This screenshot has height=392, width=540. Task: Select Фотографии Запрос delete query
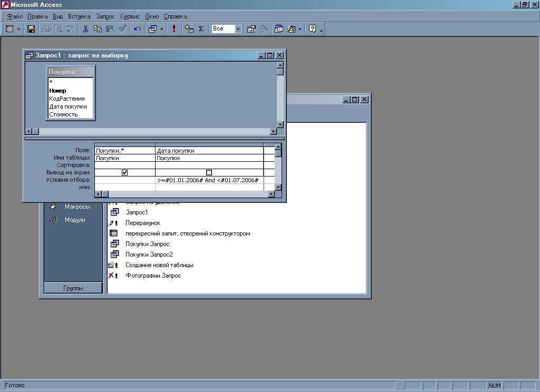tap(153, 276)
